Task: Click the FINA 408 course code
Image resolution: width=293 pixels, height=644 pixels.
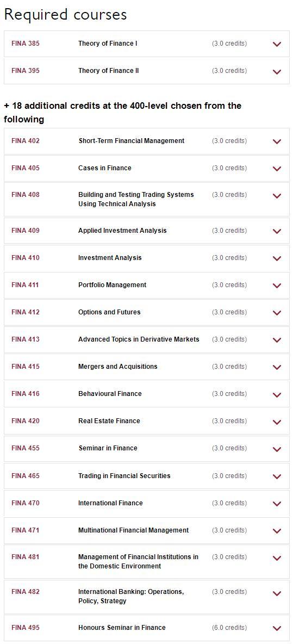Action: click(x=26, y=195)
